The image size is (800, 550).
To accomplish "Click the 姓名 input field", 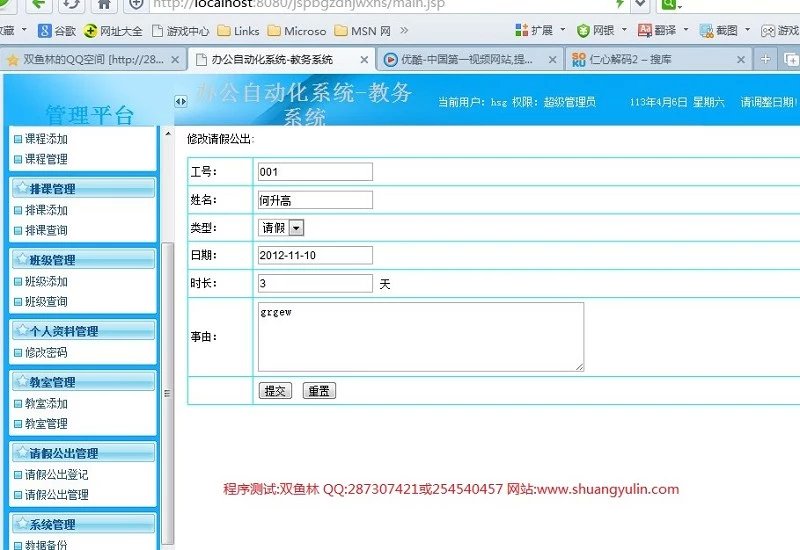I will [315, 200].
